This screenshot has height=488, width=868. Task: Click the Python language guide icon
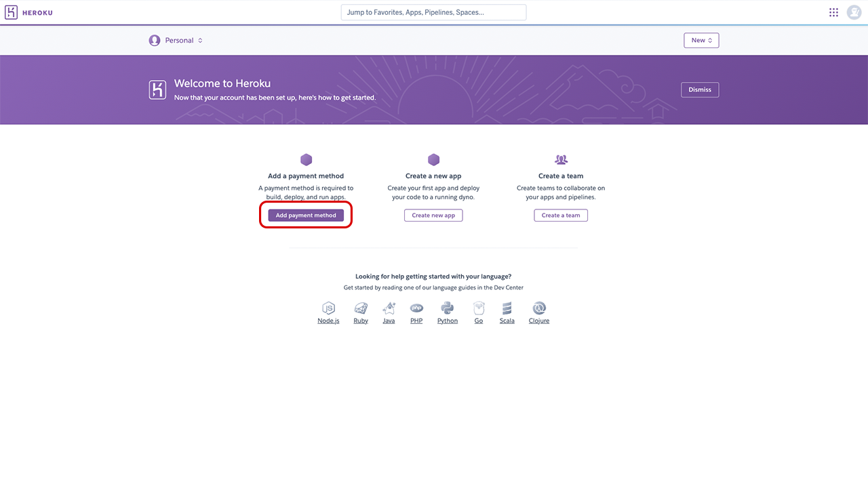point(448,308)
